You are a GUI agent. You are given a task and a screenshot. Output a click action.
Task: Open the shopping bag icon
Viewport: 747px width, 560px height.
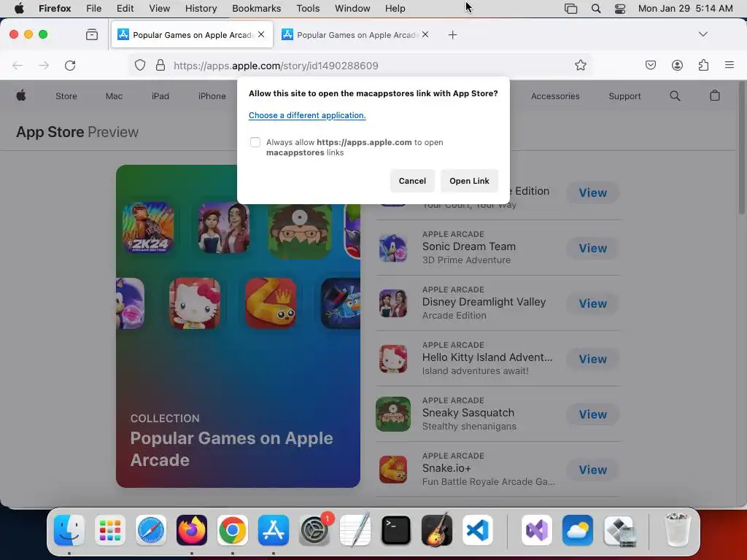click(715, 96)
